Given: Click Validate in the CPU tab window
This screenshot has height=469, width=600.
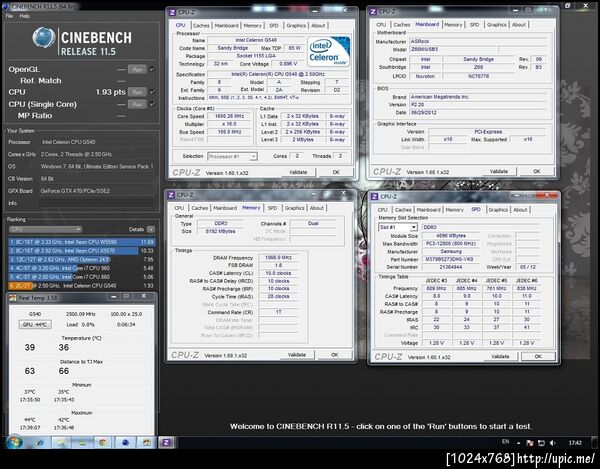Looking at the screenshot, I should (x=298, y=172).
